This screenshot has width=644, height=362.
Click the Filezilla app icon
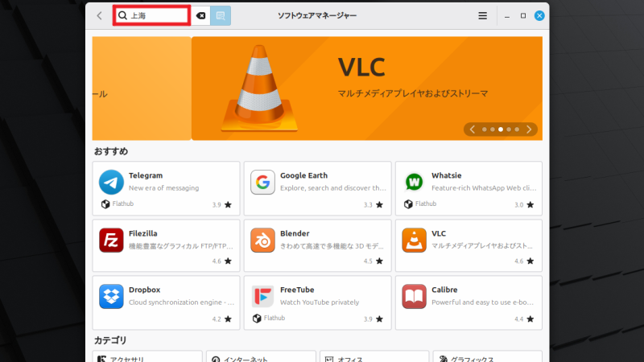pos(111,240)
